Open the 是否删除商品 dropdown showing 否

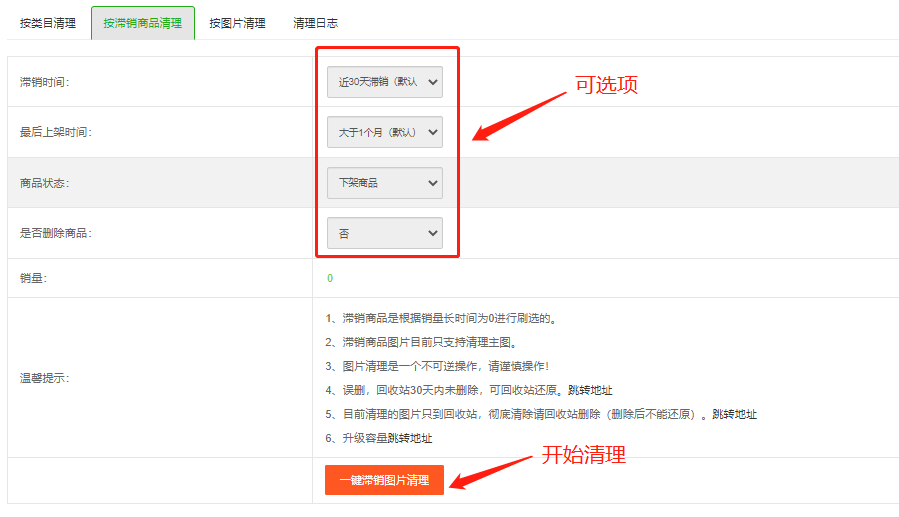[384, 233]
